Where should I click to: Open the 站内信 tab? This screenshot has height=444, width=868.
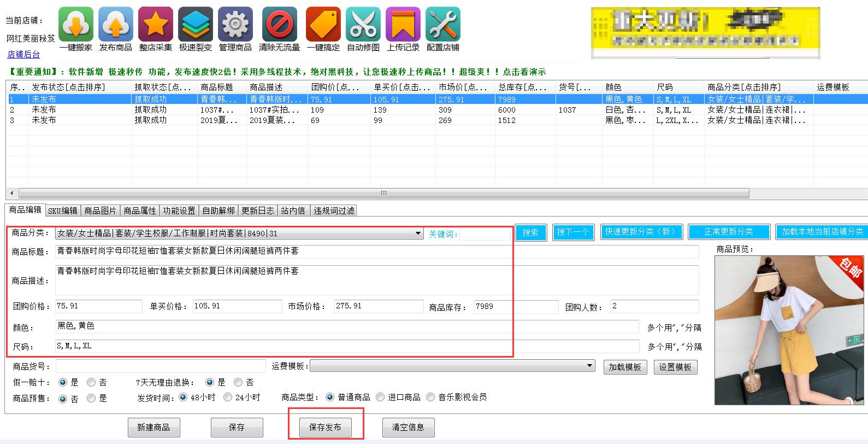click(x=293, y=211)
